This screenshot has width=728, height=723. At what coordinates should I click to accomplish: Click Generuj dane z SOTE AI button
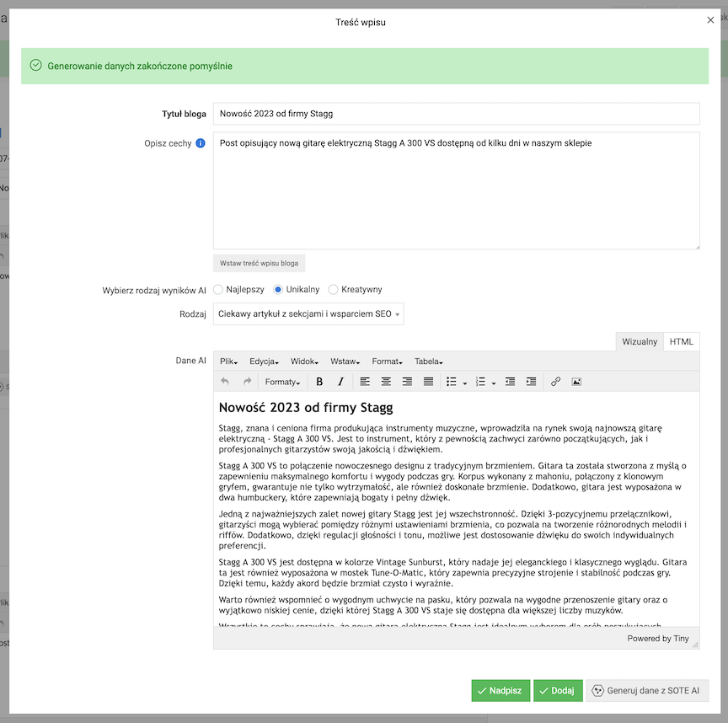point(647,690)
